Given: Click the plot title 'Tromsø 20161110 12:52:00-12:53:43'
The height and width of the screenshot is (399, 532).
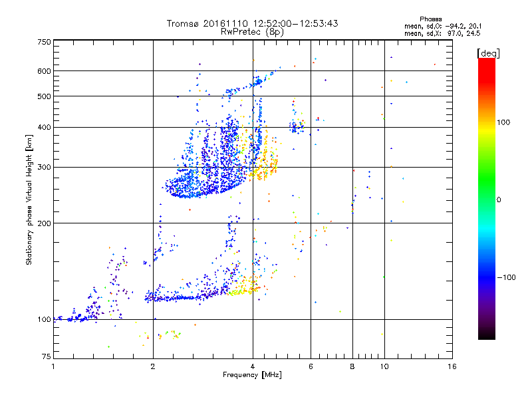Looking at the screenshot, I should [252, 23].
